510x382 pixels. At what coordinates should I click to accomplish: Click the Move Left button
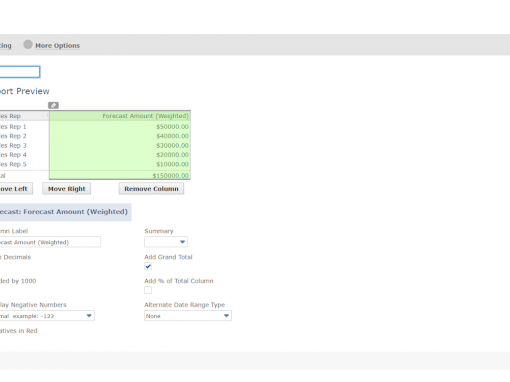[x=16, y=189]
